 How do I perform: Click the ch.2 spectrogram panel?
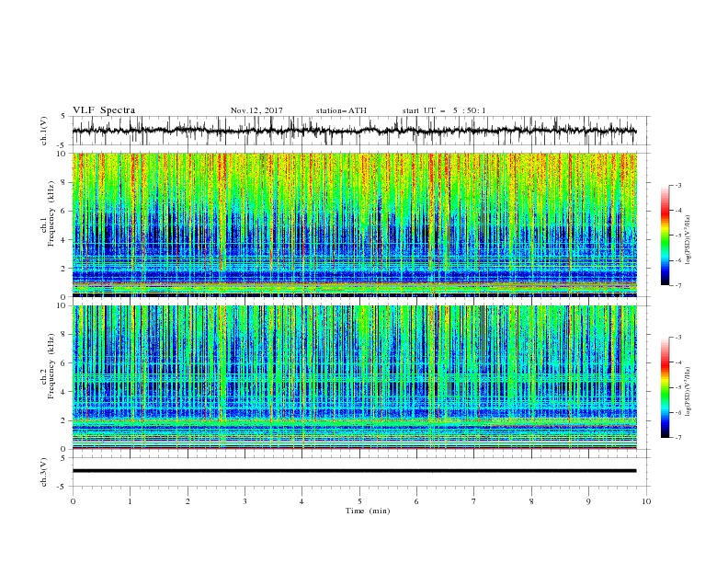point(354,377)
